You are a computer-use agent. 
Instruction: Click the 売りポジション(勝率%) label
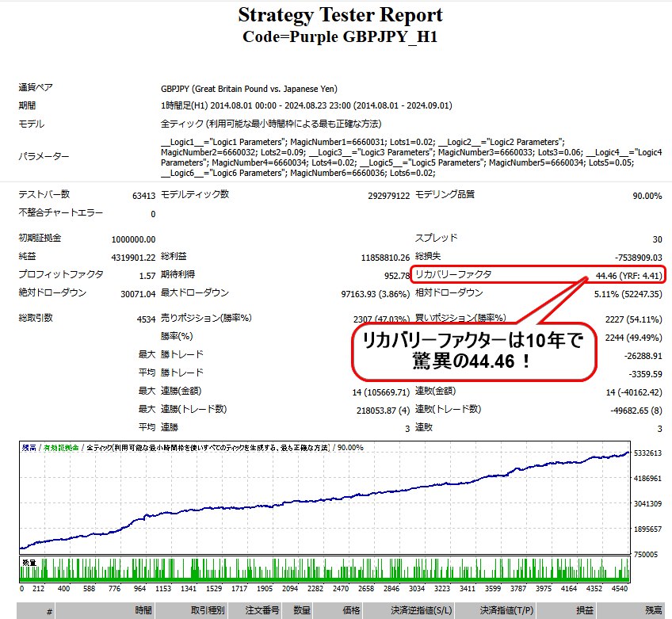(x=206, y=318)
